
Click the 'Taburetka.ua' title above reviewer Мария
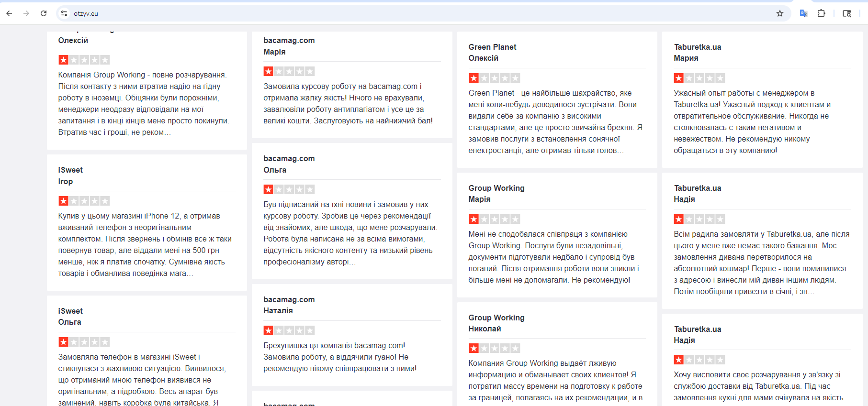(698, 47)
